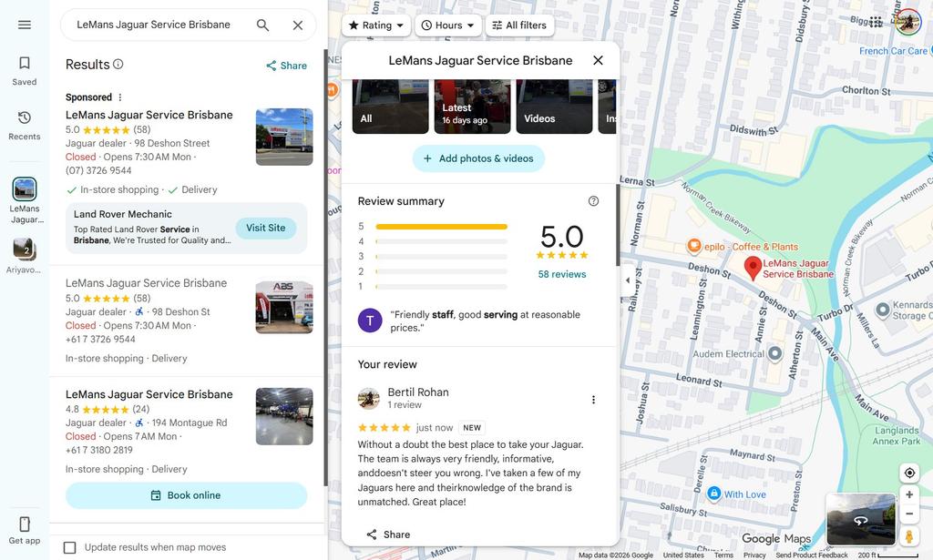
Task: Click the results panel scrollbar
Action: (x=325, y=268)
